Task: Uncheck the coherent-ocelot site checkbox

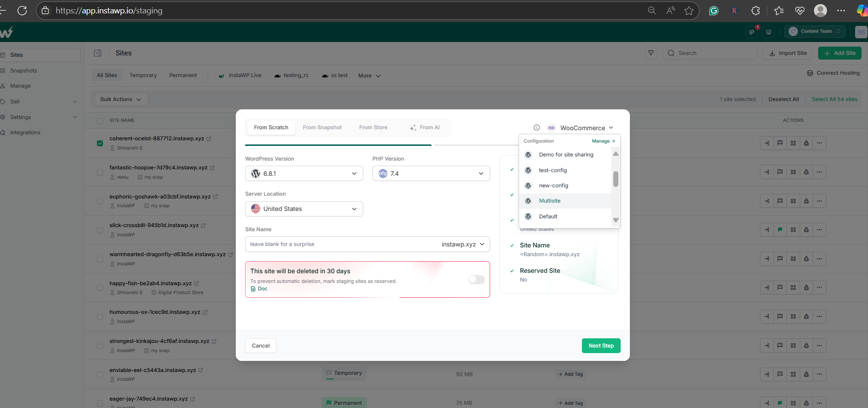Action: click(100, 143)
